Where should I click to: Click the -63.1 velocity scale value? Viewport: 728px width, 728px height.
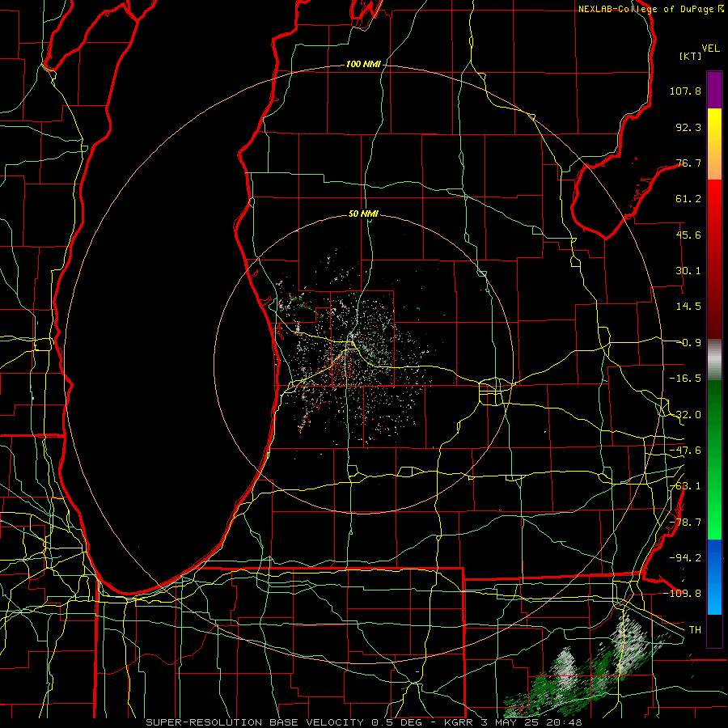(685, 486)
